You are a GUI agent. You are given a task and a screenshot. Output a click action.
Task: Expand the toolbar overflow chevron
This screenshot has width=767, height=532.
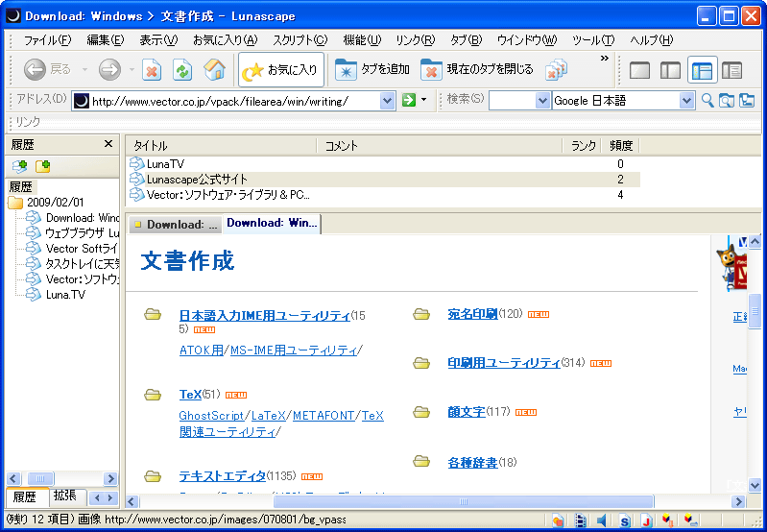tap(605, 59)
